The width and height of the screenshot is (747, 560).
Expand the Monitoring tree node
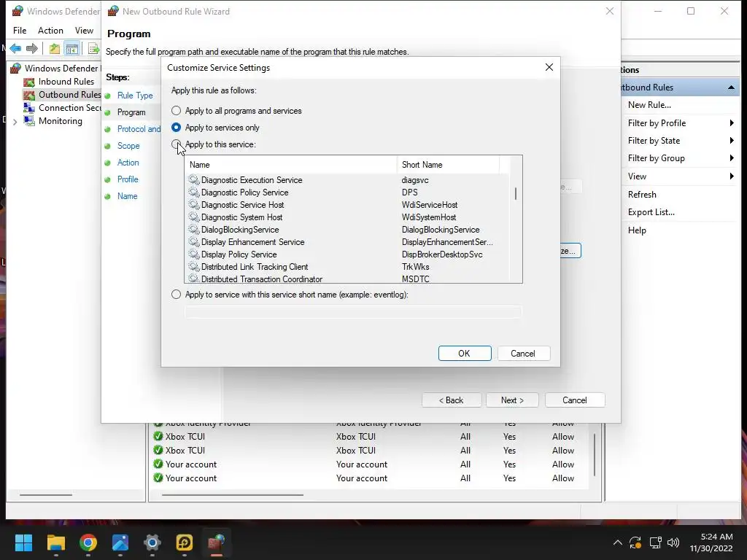[x=15, y=122]
